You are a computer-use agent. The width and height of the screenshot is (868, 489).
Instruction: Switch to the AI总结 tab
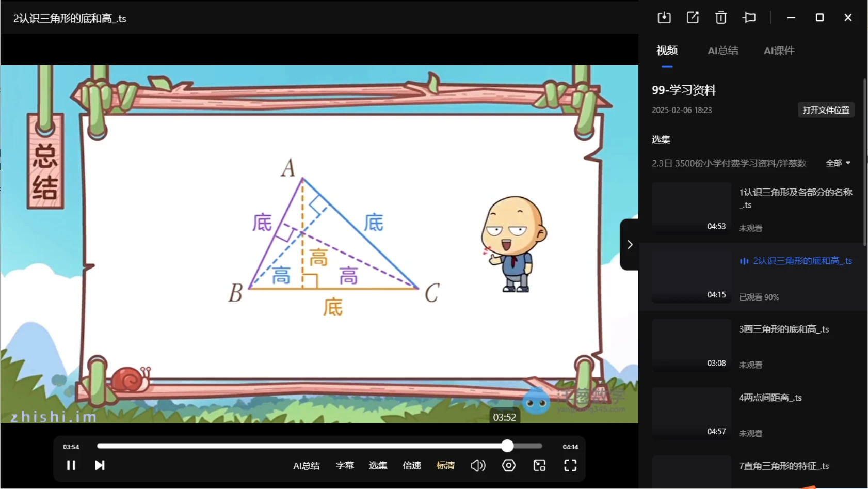[722, 51]
